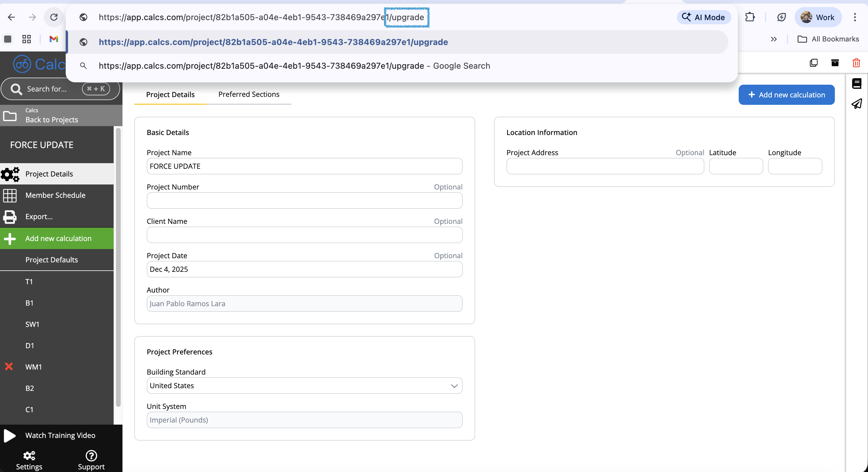Click the Add new calculation button

[786, 95]
